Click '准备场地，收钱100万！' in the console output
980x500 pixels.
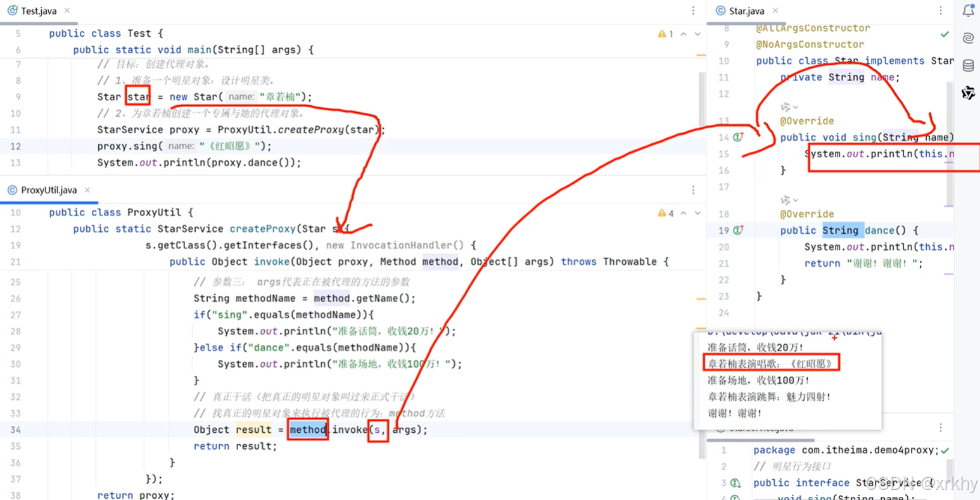click(x=758, y=380)
